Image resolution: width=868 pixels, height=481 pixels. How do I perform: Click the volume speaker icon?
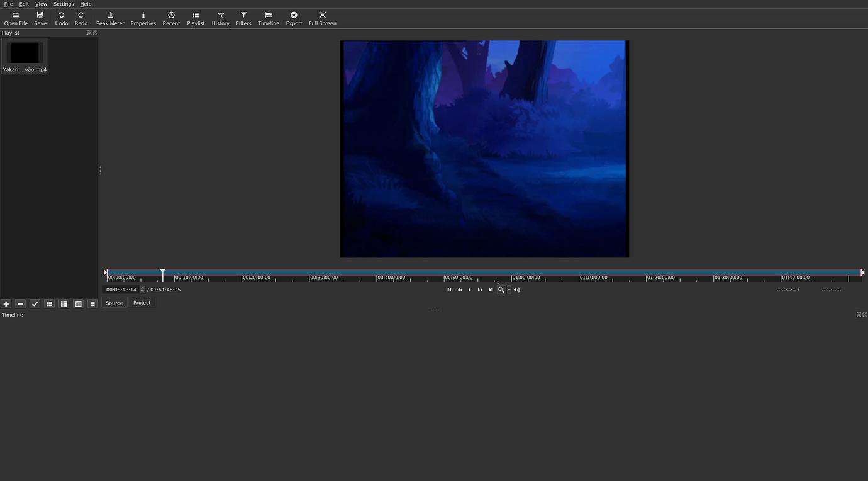[x=516, y=290]
